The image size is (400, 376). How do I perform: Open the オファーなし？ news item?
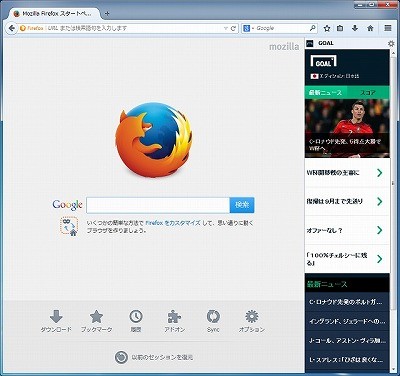click(x=347, y=230)
